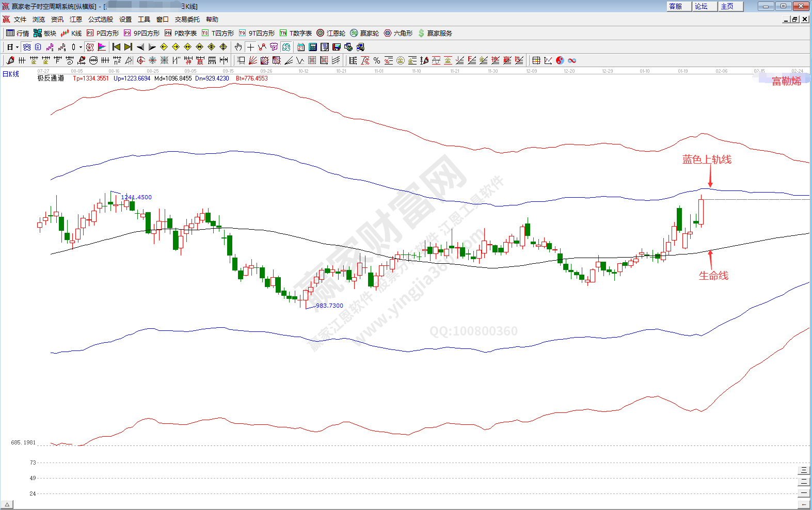This screenshot has height=510, width=812.
Task: Toggle the flag marker toolbar button
Action: pyautogui.click(x=102, y=47)
